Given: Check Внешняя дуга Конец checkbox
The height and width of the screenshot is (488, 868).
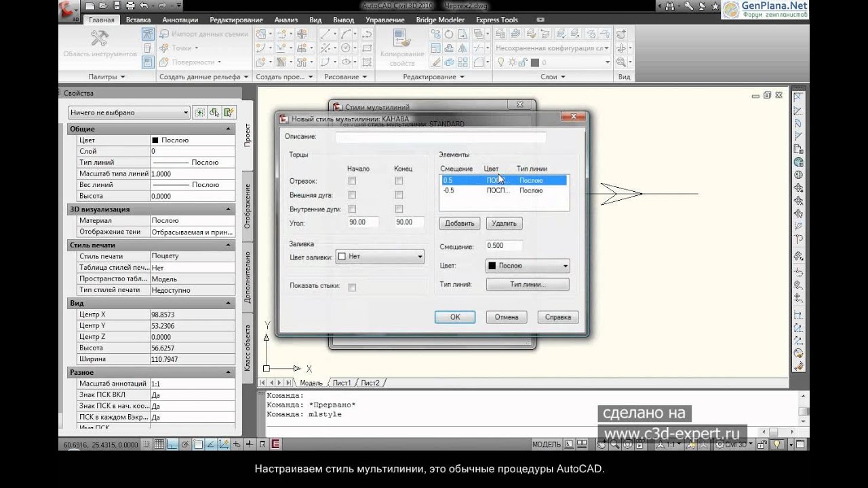Looking at the screenshot, I should pyautogui.click(x=399, y=195).
